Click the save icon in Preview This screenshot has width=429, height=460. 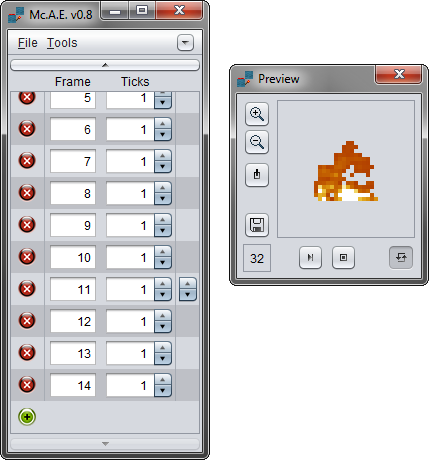(257, 225)
